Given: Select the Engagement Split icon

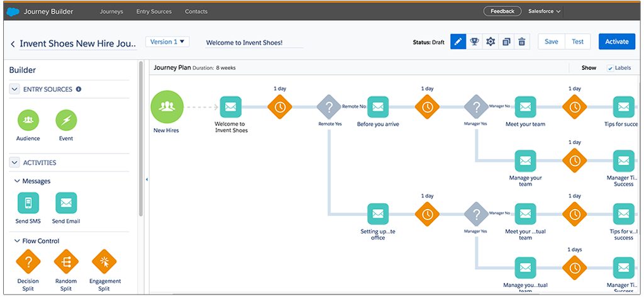Looking at the screenshot, I should tap(104, 262).
